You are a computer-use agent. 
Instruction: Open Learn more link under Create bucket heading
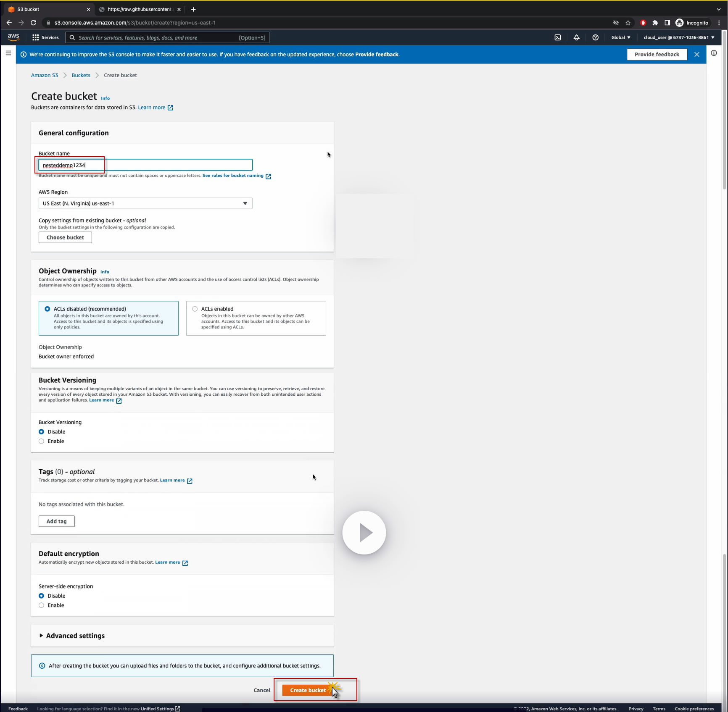pos(156,108)
